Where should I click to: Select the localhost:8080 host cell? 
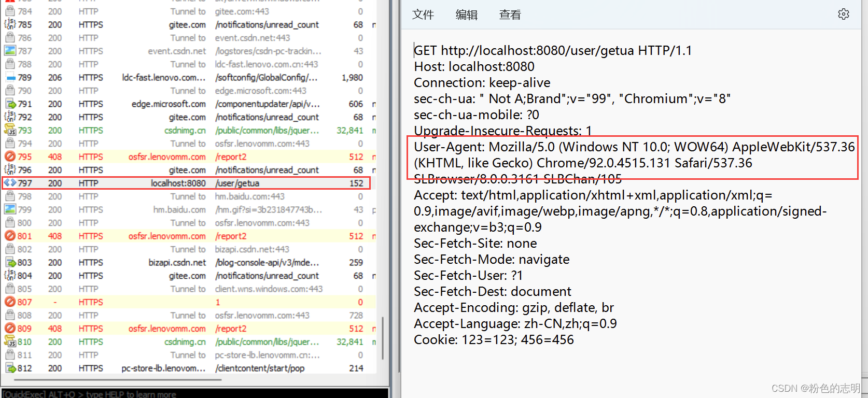point(178,183)
